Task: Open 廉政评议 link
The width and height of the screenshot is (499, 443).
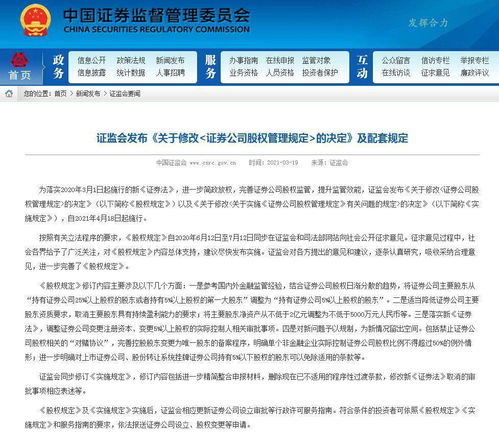Action: [x=474, y=73]
